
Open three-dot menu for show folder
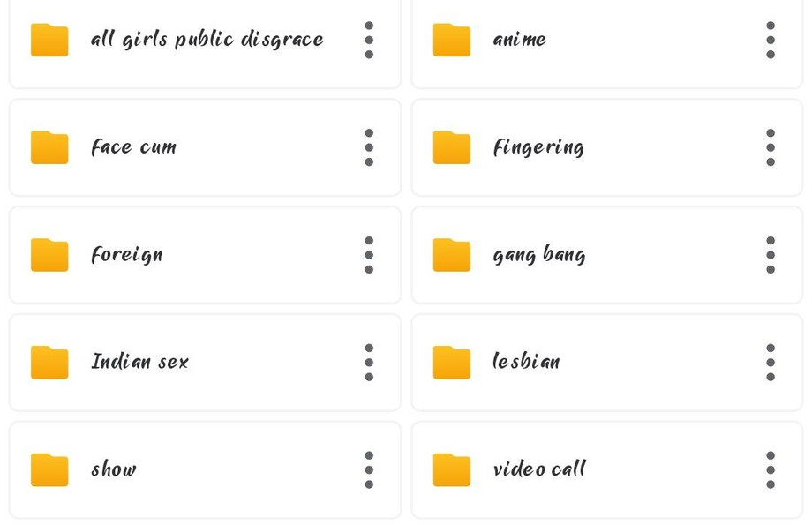pos(369,469)
